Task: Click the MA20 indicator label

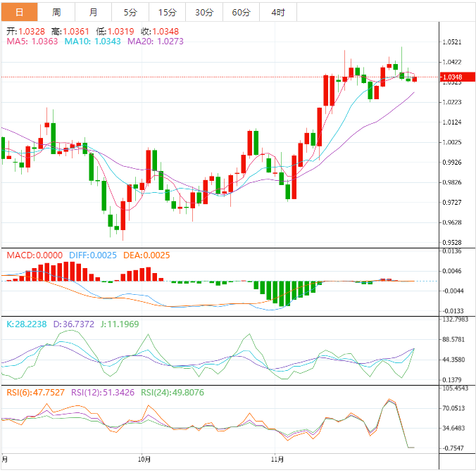Action: pos(156,42)
